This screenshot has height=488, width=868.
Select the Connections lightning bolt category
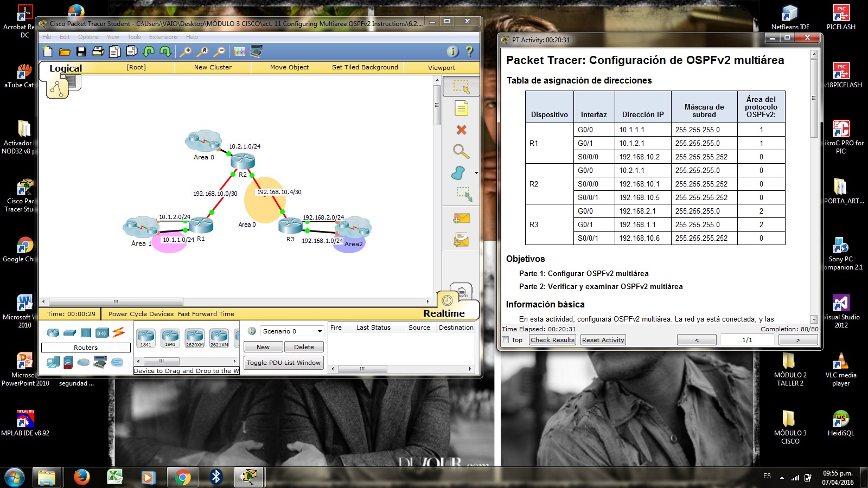click(119, 332)
